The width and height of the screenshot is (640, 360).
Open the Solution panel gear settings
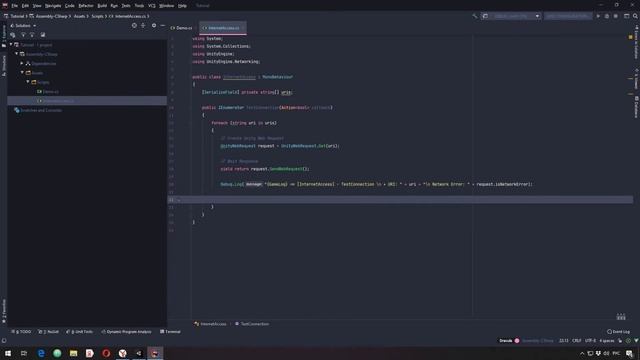click(154, 25)
